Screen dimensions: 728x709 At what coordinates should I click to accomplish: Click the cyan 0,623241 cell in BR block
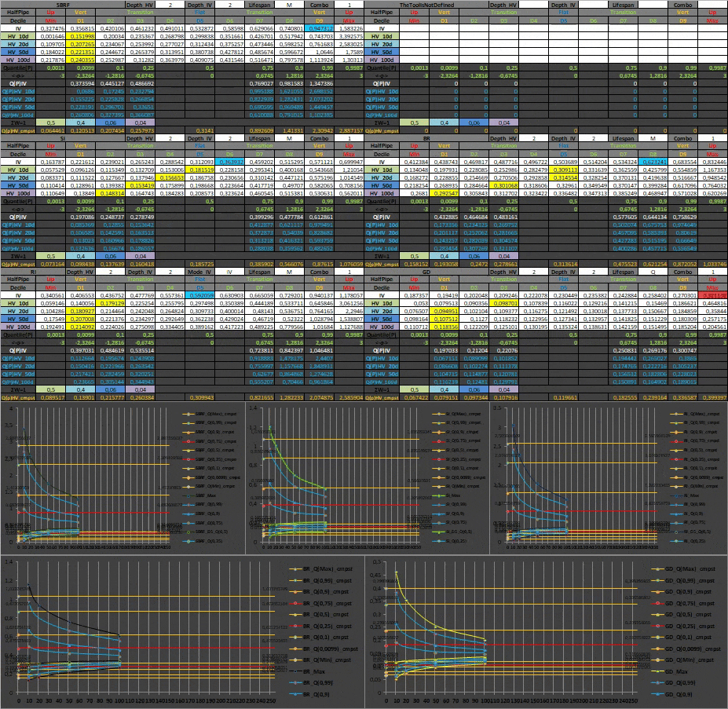(x=653, y=162)
